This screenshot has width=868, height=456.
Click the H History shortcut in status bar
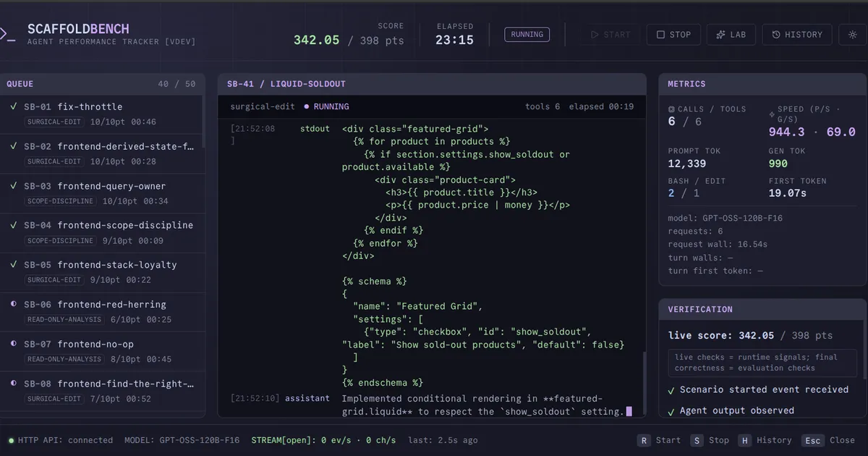765,440
